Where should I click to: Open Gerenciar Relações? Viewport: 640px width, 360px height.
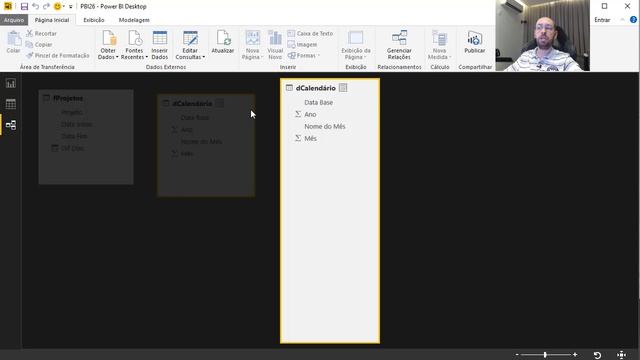pos(399,45)
